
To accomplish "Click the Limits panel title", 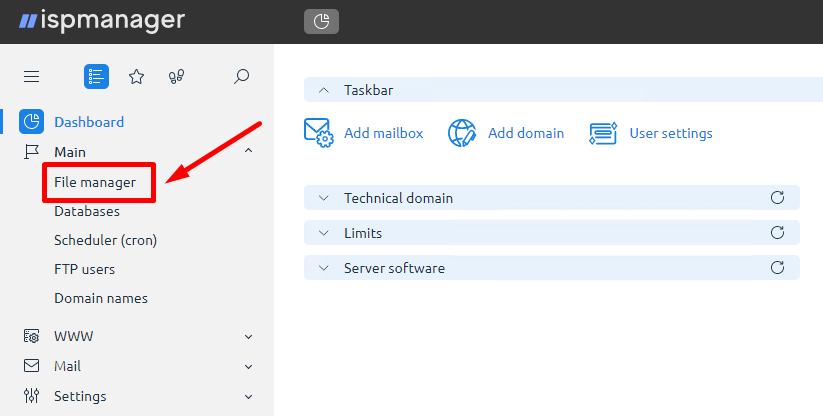I will coord(363,233).
